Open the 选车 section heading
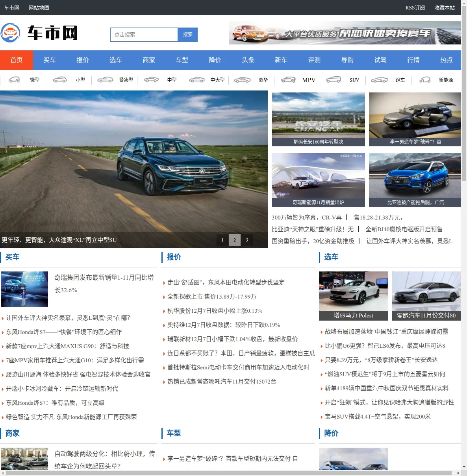The width and height of the screenshot is (467, 476). coord(331,257)
